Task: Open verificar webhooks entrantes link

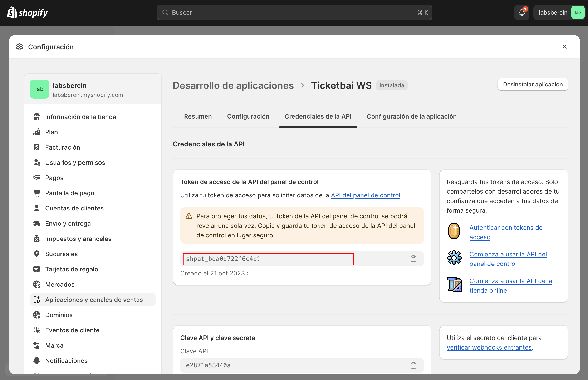Action: click(489, 347)
